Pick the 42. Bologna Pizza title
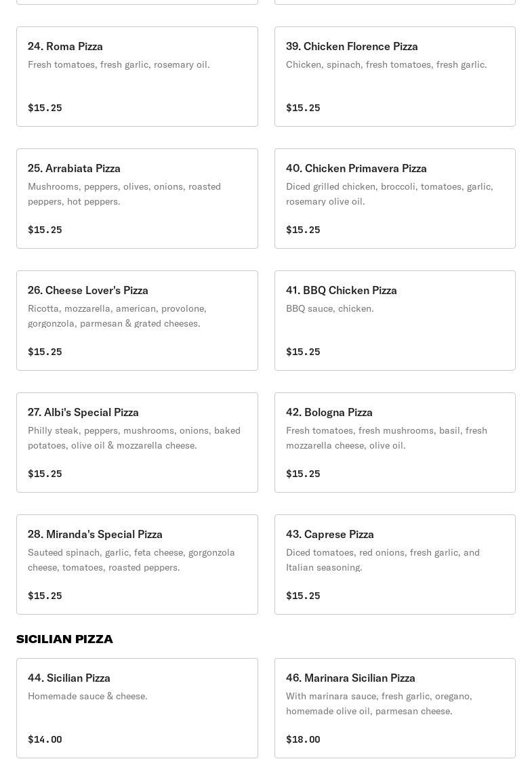The height and width of the screenshot is (759, 532). tap(329, 412)
